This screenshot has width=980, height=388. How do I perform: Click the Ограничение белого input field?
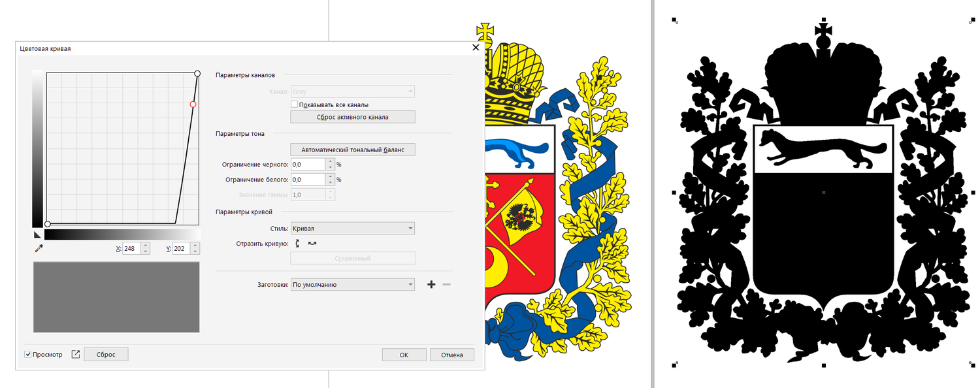[308, 179]
